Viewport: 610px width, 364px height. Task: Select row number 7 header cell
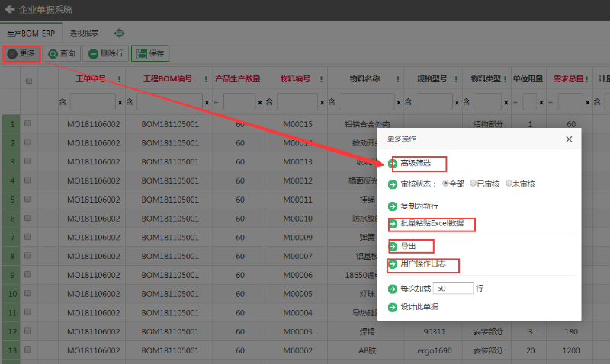coord(11,237)
